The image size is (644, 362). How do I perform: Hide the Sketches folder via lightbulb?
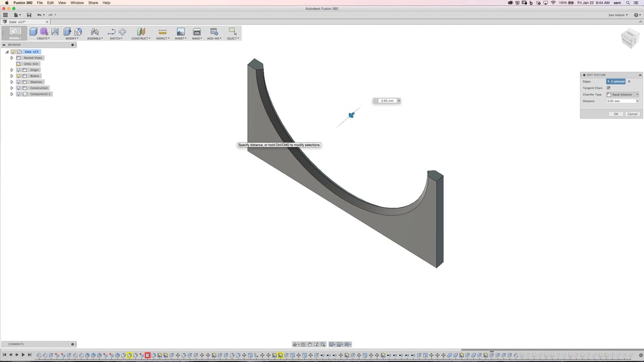18,82
